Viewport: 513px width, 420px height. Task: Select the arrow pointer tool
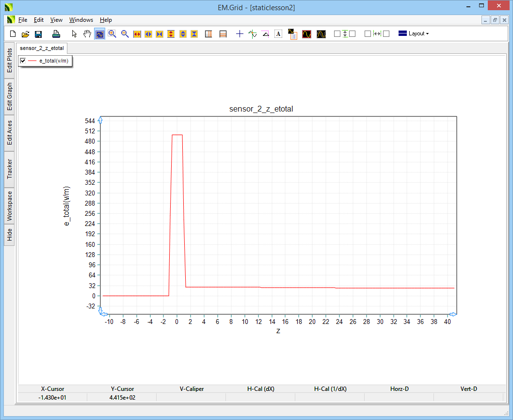[74, 34]
